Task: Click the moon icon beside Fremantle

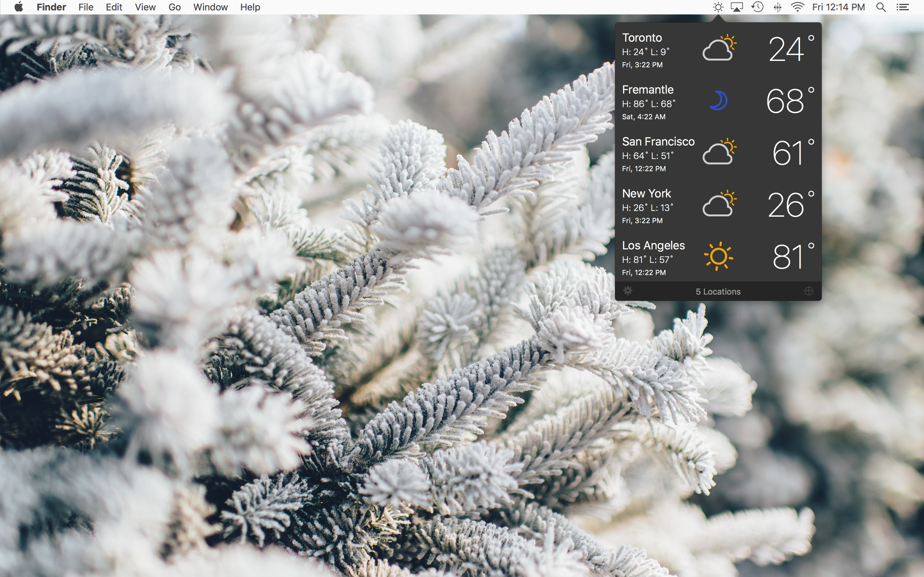Action: tap(719, 100)
